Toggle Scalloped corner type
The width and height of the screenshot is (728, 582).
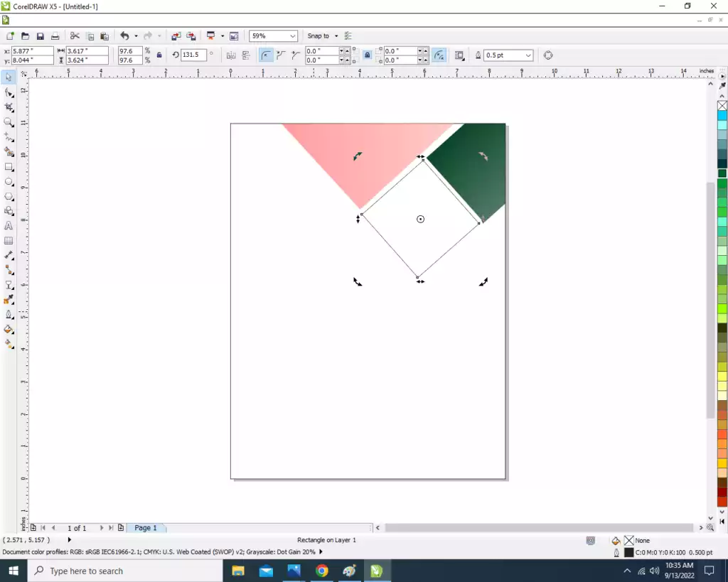(x=280, y=55)
